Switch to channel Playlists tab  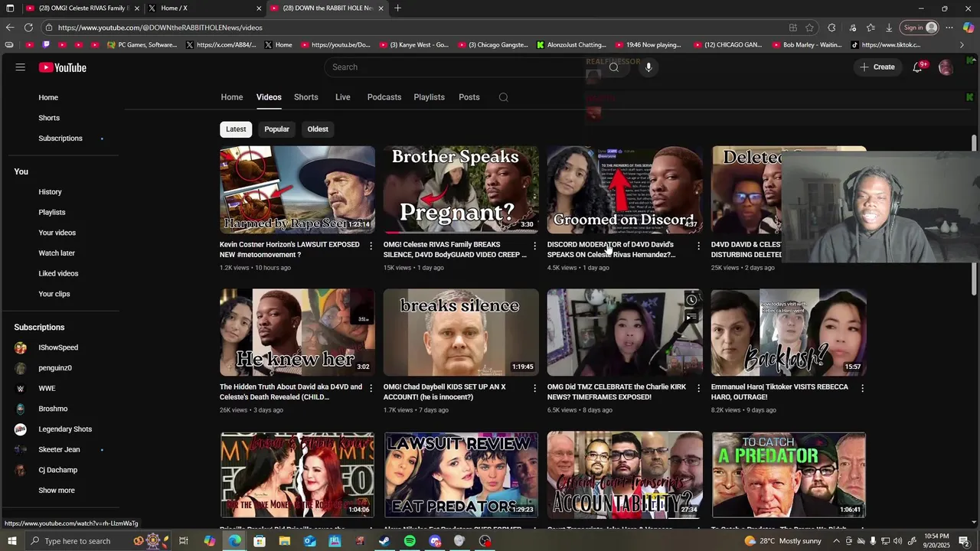pyautogui.click(x=429, y=97)
